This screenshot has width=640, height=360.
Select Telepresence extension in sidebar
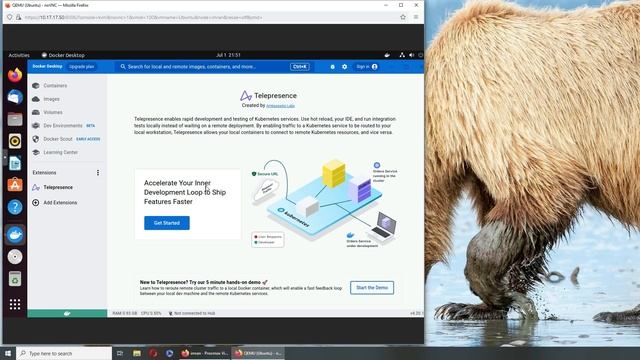pyautogui.click(x=58, y=187)
